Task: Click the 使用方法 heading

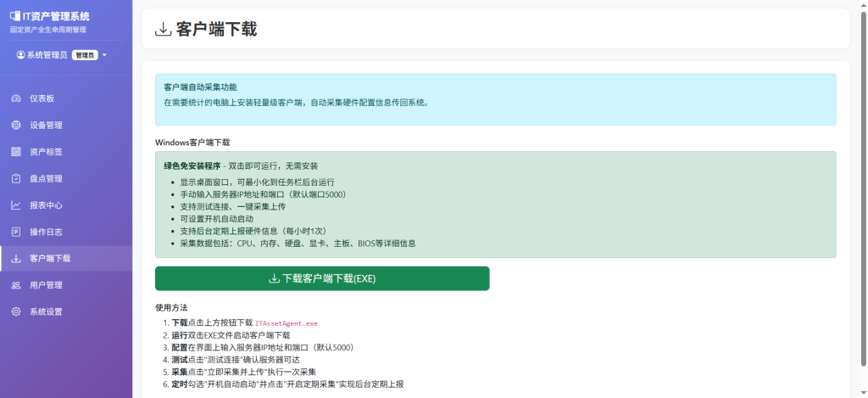Action: 171,308
